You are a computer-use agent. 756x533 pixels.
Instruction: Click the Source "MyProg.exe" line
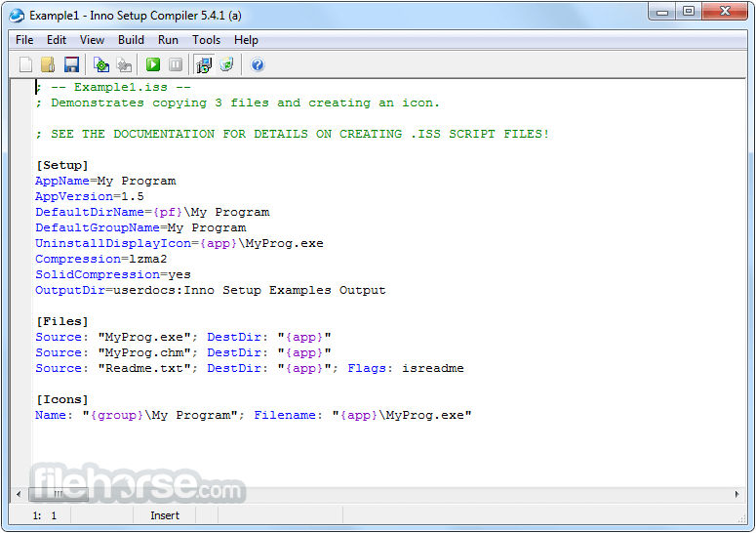pyautogui.click(x=183, y=337)
